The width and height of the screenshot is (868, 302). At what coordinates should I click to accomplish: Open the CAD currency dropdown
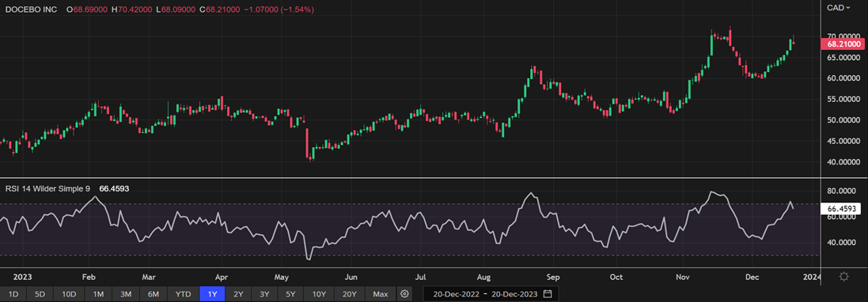pos(838,8)
